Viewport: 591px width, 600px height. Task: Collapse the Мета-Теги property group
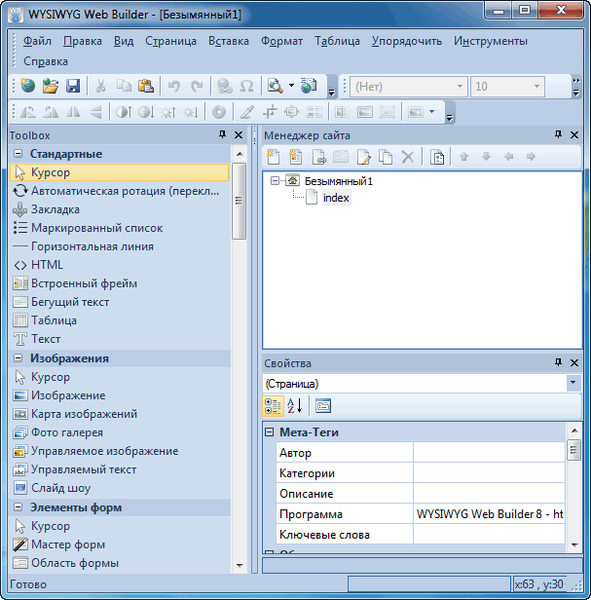[x=270, y=432]
